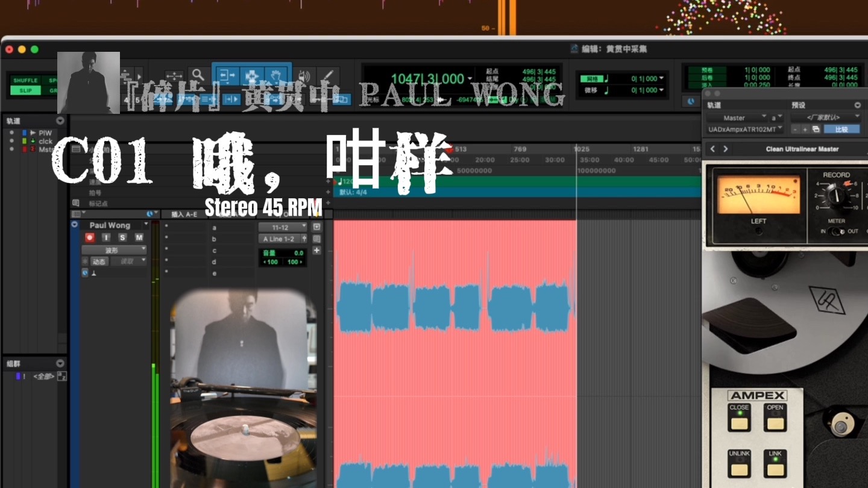Select the Selector tool
Viewport: 868px width, 488px height.
point(251,76)
